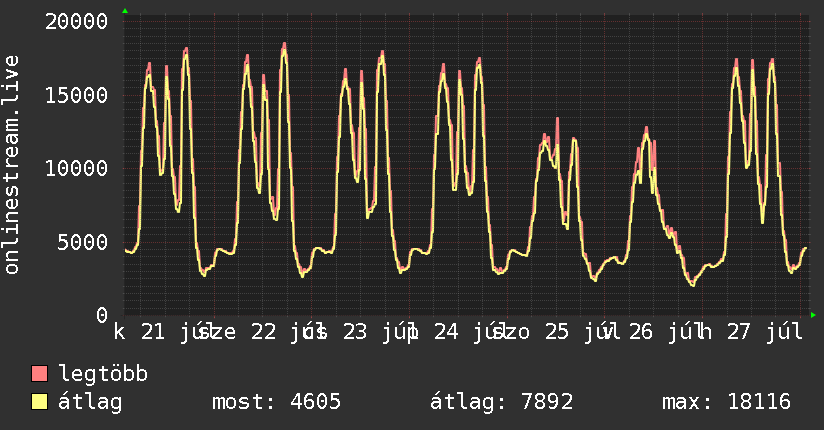The width and height of the screenshot is (824, 430).
Task: Click the 10000 Y-axis label
Action: pyautogui.click(x=77, y=169)
